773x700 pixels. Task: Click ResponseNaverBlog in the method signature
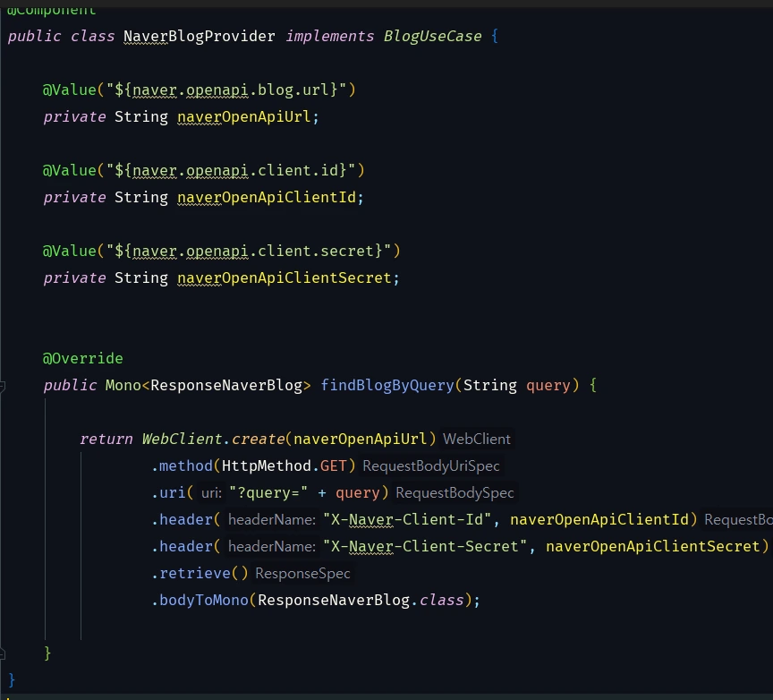click(226, 385)
